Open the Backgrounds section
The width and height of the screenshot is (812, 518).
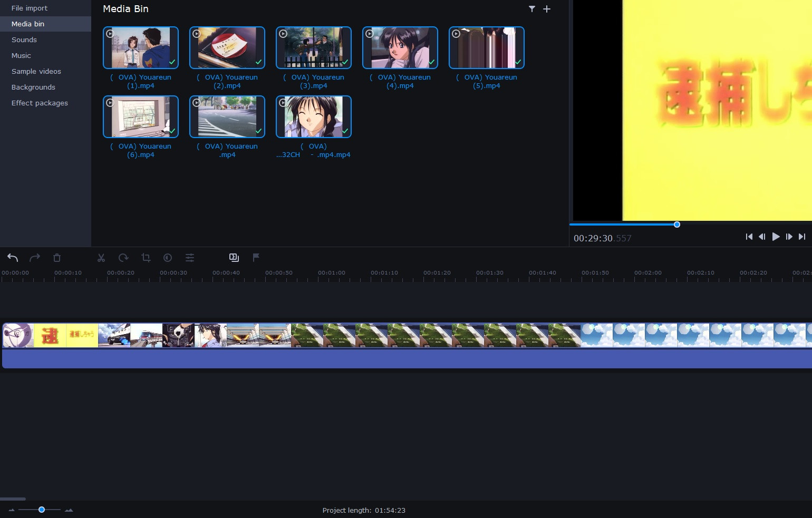45,87
